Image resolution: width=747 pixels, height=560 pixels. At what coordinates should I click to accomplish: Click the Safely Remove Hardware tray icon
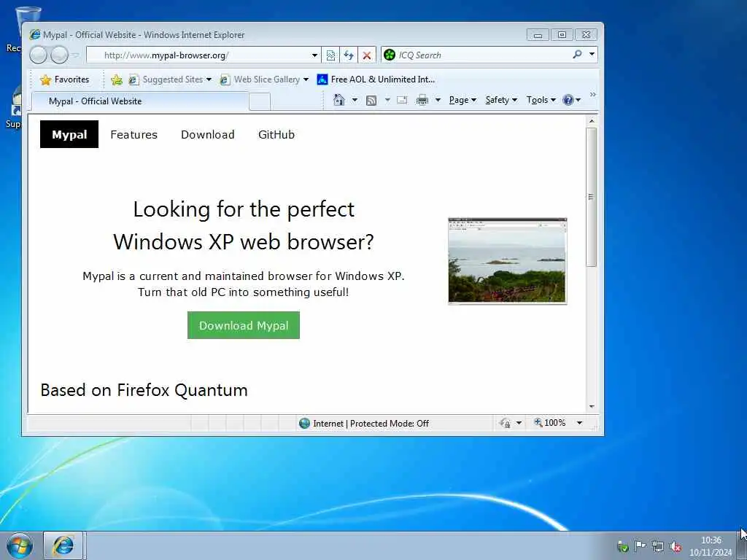click(623, 546)
